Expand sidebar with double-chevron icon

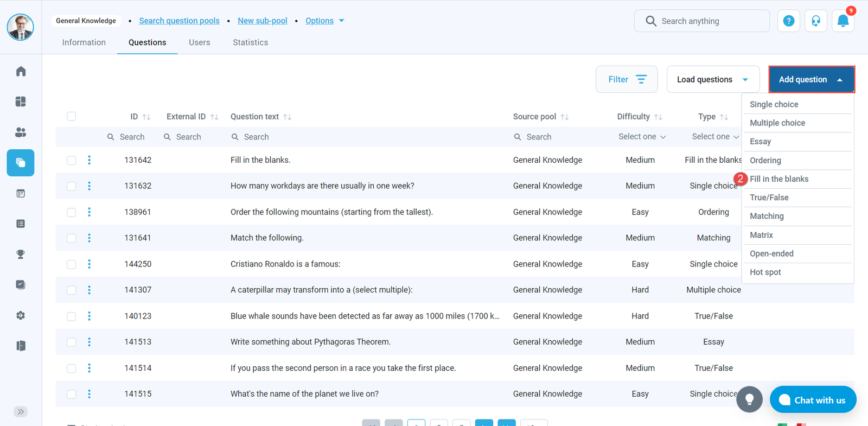pos(21,411)
